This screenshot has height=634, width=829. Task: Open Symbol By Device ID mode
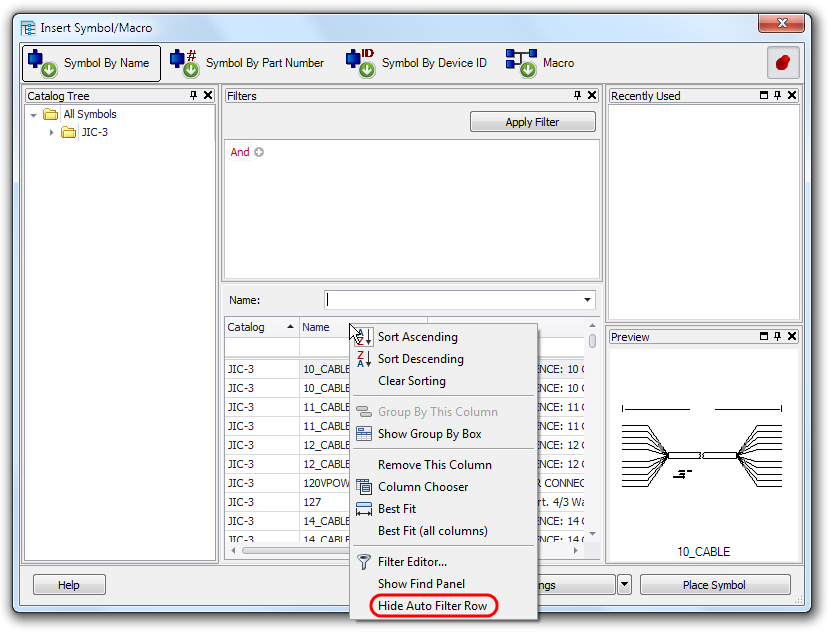point(359,62)
